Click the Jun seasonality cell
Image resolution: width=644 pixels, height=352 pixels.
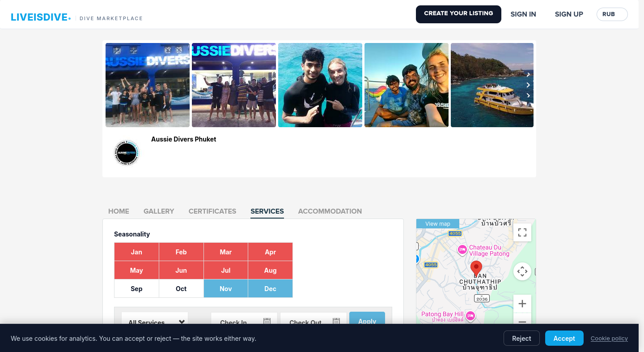pyautogui.click(x=181, y=270)
